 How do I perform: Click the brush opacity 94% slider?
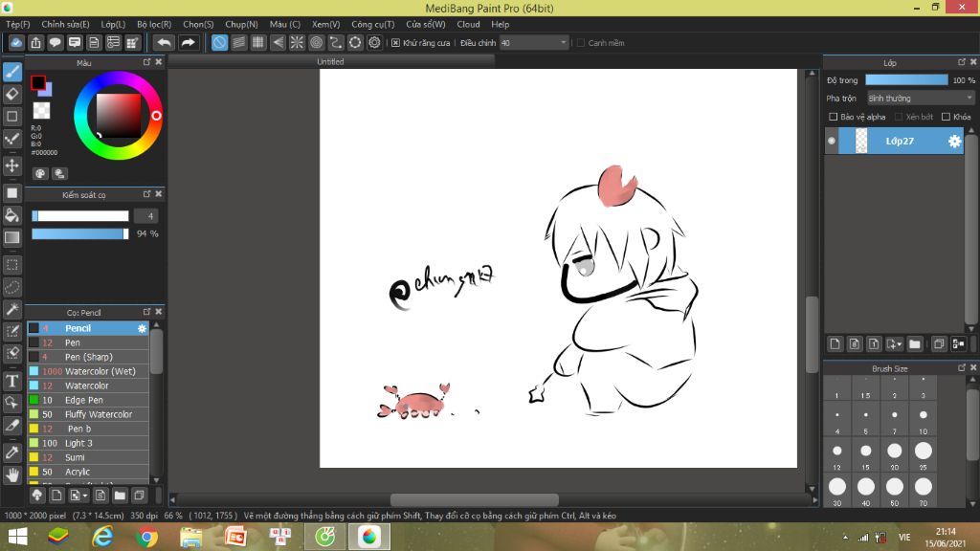click(80, 233)
